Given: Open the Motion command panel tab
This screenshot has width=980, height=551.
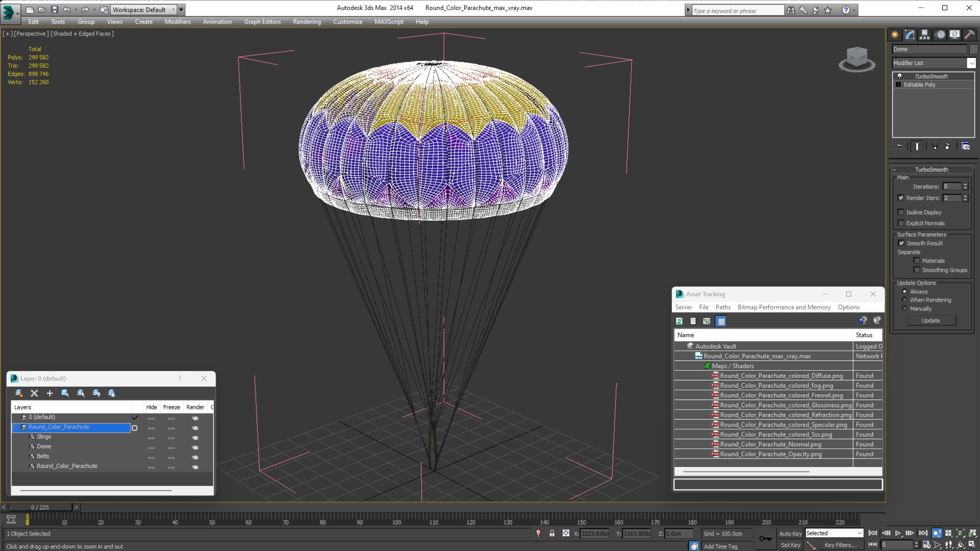Looking at the screenshot, I should pos(940,35).
